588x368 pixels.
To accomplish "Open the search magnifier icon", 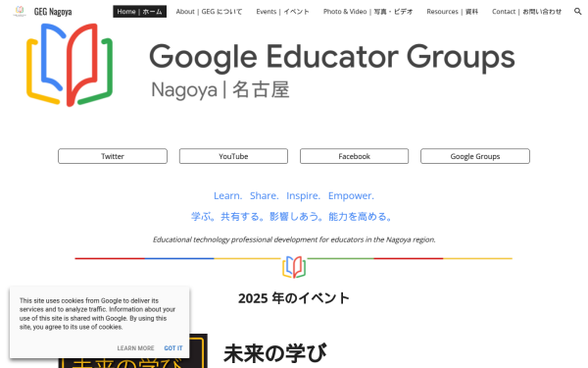I will 577,11.
